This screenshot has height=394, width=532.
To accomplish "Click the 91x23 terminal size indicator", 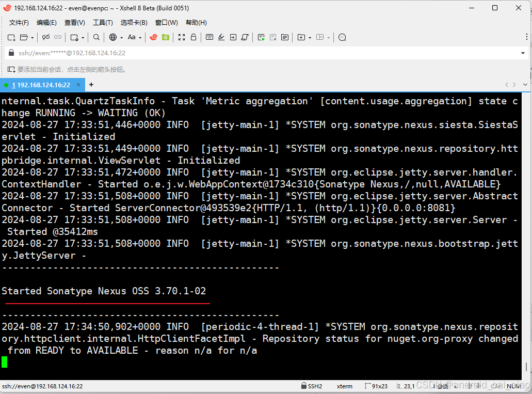I will (x=376, y=386).
